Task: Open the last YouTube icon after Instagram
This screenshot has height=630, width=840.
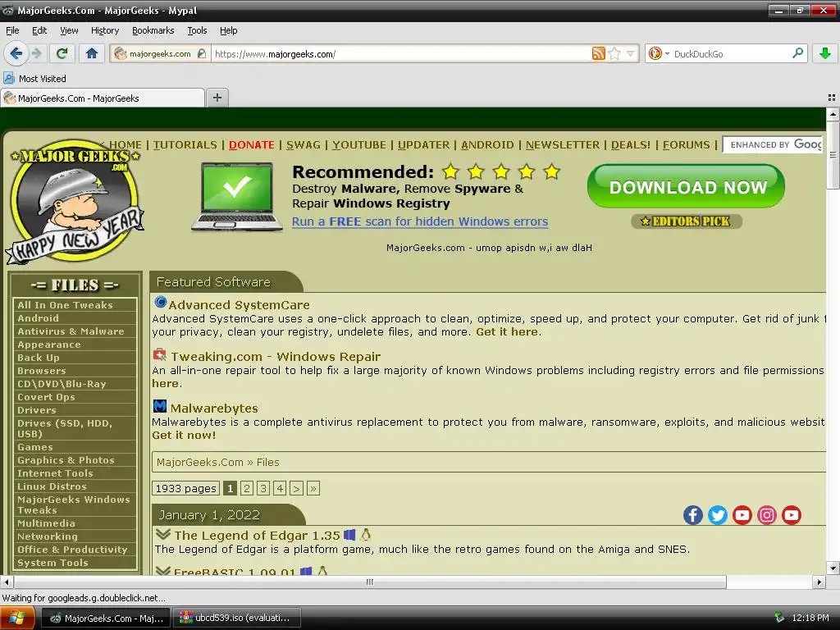Action: pos(792,515)
